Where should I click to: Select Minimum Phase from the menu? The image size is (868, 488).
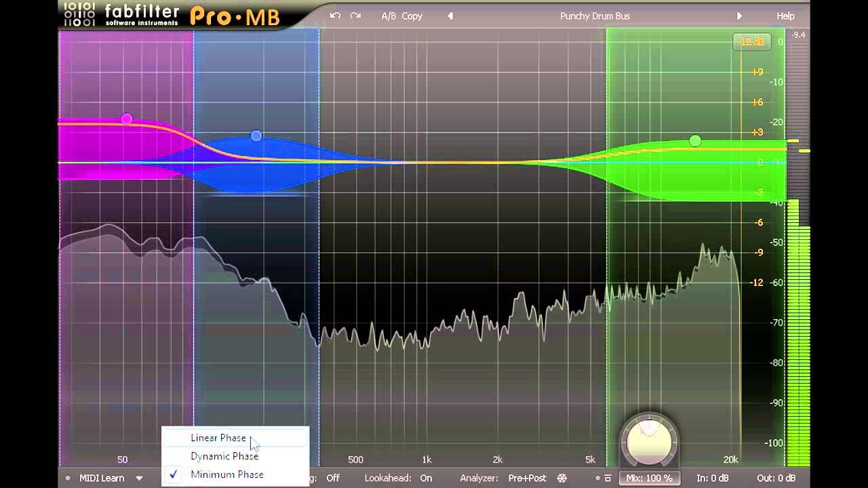click(x=235, y=474)
